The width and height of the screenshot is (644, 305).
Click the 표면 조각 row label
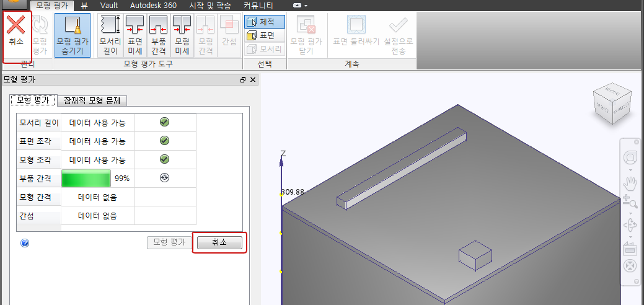click(39, 141)
